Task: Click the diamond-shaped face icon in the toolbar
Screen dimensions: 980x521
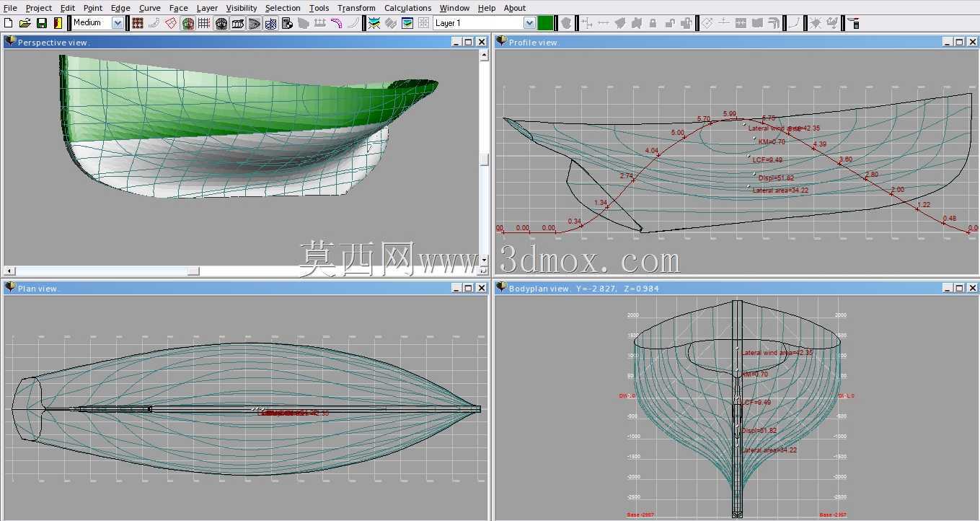Action: click(707, 23)
